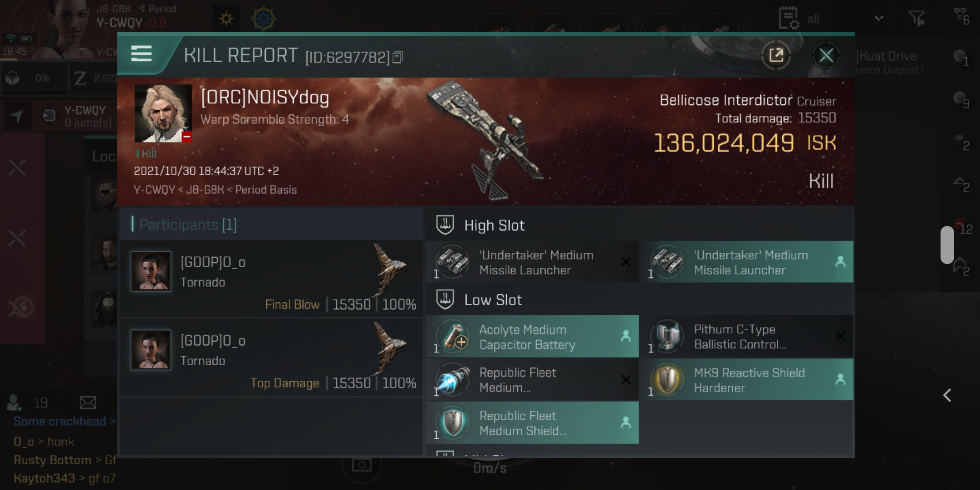980x490 pixels.
Task: Open Y-CWQY system location link
Action: coord(154,190)
